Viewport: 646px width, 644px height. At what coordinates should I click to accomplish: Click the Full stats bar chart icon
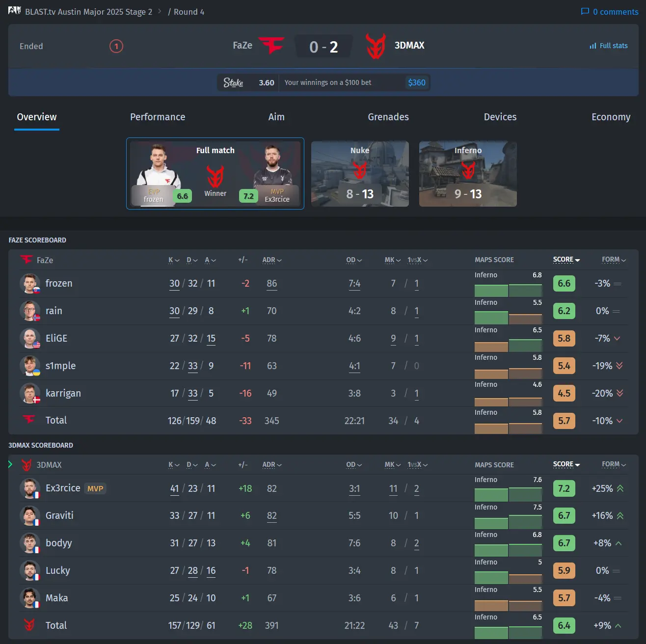[x=593, y=46]
